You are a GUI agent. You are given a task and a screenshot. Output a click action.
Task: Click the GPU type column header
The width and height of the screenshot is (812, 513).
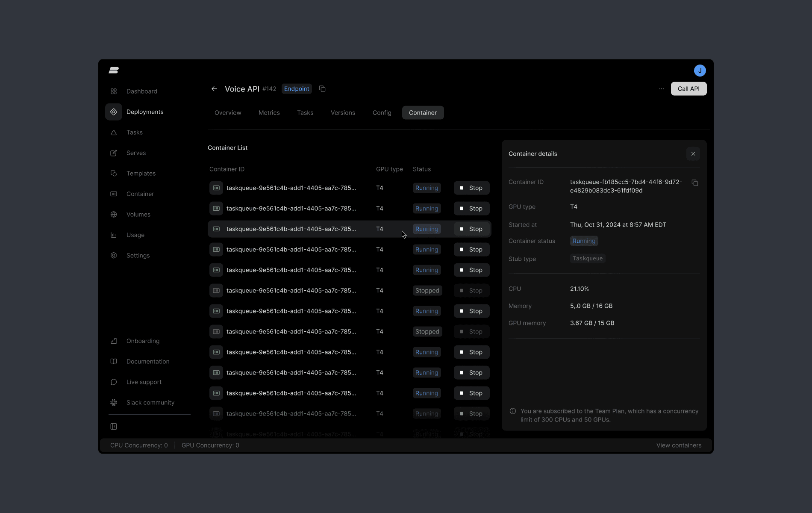[x=389, y=169]
